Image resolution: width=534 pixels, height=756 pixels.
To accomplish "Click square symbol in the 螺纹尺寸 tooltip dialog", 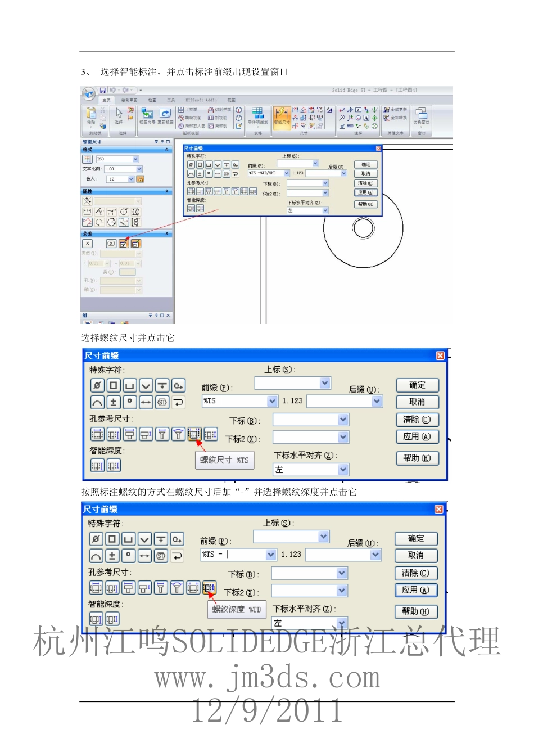I will [113, 385].
